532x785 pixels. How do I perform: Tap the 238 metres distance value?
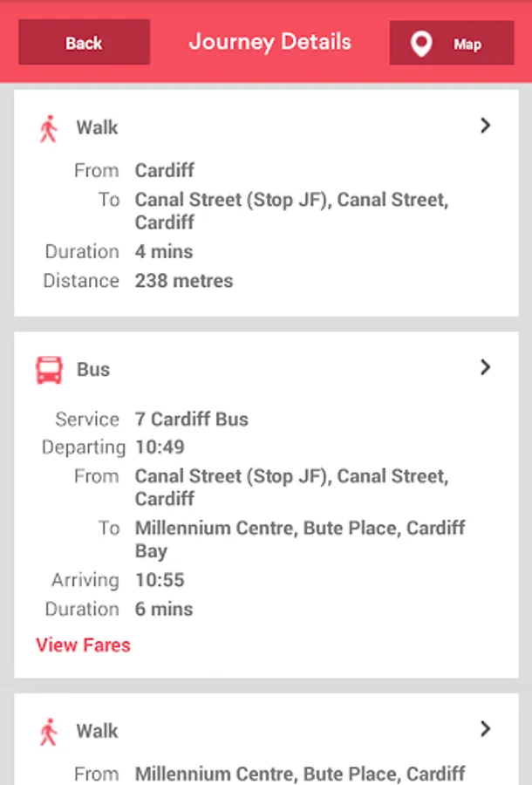[184, 281]
